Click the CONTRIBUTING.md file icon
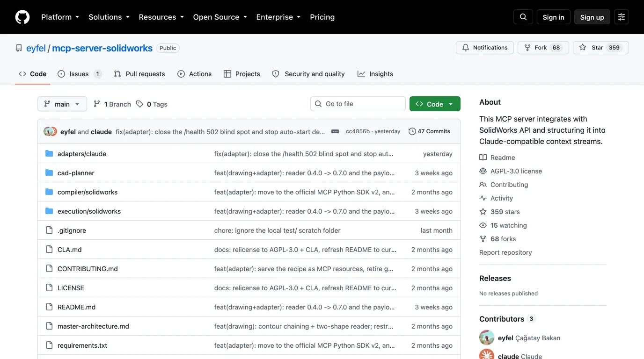This screenshot has height=359, width=644. click(49, 268)
